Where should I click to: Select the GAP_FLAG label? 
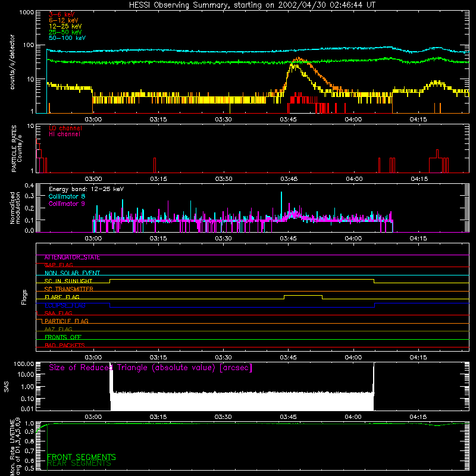click(x=58, y=265)
